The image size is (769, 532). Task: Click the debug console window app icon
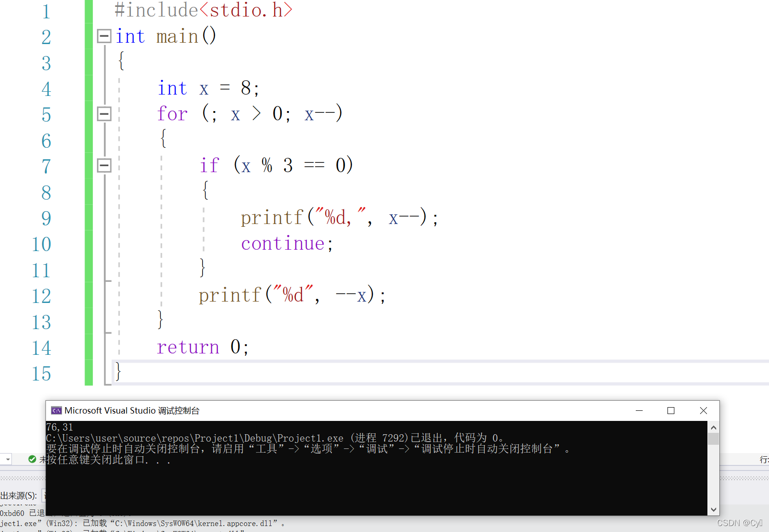click(57, 410)
